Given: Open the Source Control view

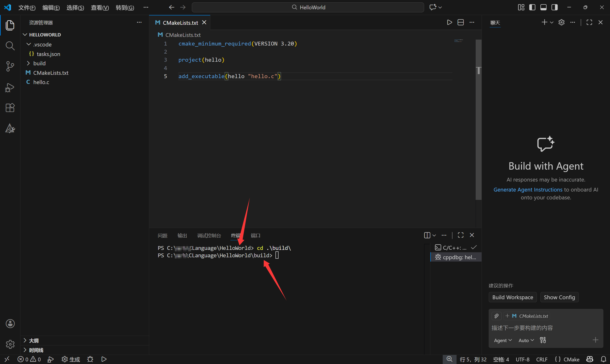Looking at the screenshot, I should [10, 66].
